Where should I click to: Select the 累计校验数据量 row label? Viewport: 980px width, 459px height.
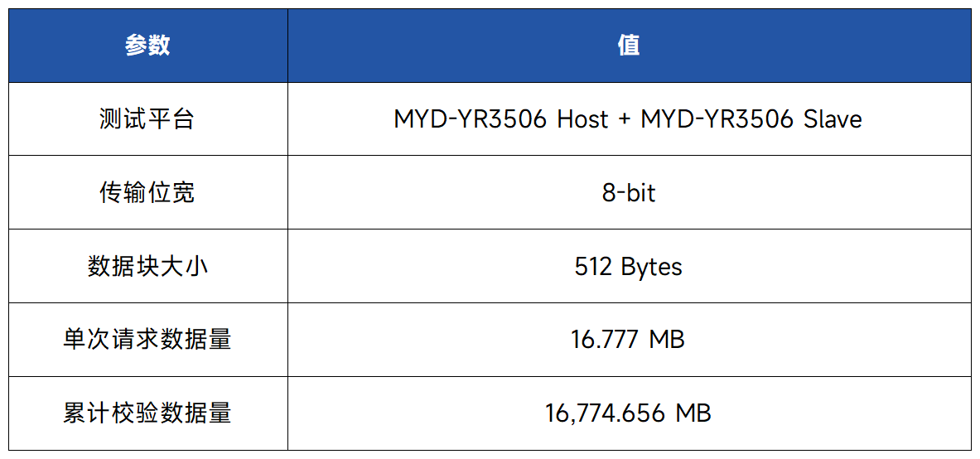point(147,413)
